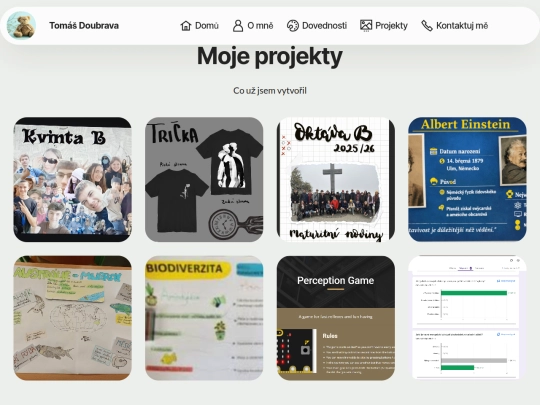
Task: Open the Austrálie poster project card
Action: (x=72, y=318)
